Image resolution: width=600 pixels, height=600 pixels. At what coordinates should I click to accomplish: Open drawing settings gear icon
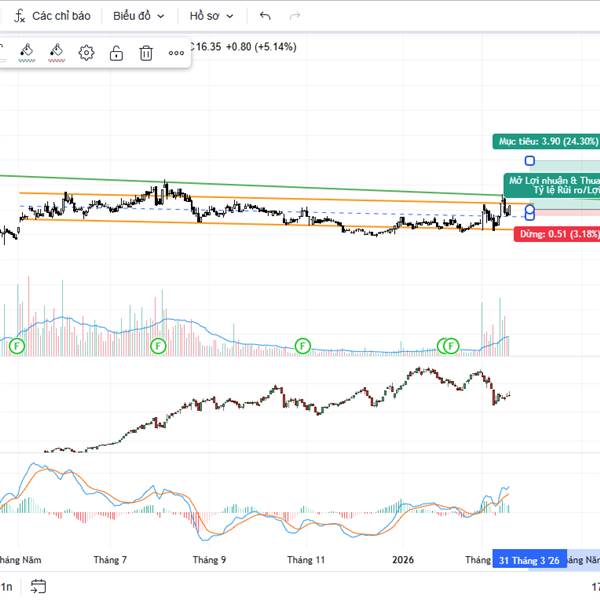coord(87,53)
